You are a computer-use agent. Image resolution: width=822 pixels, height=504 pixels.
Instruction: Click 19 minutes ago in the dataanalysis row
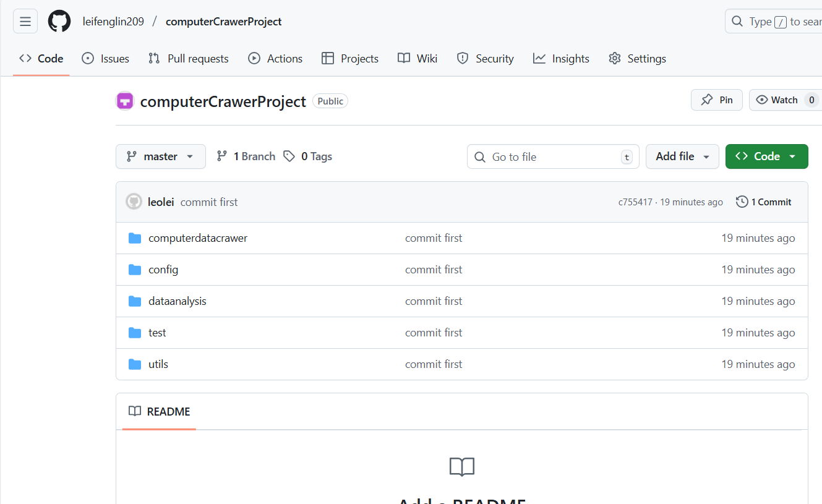click(x=758, y=301)
